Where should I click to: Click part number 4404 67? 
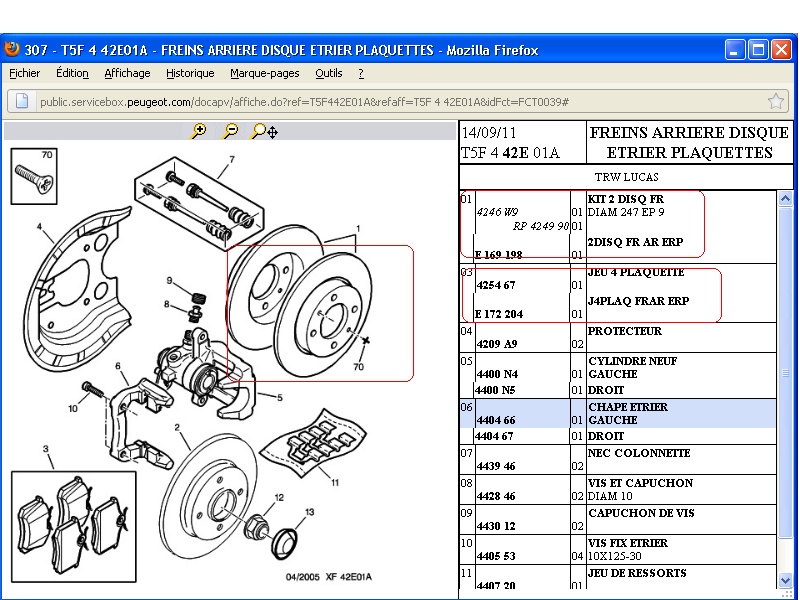pos(493,436)
